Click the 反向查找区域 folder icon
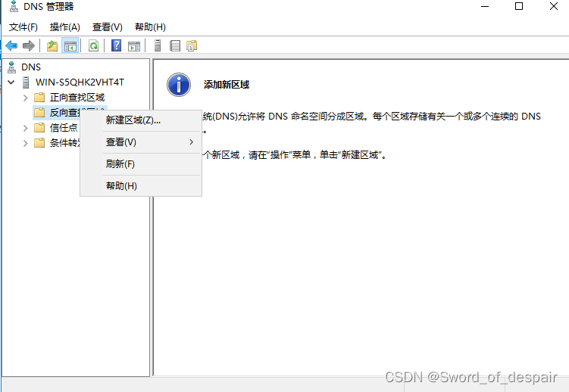Image resolution: width=569 pixels, height=392 pixels. click(x=39, y=112)
